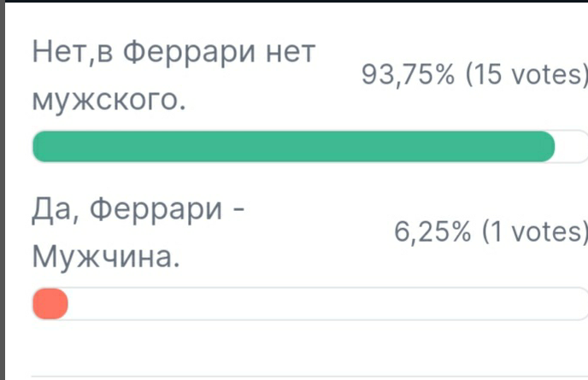Viewport: 588px width, 380px height.
Task: Click the word "Мужчина." in the second option
Action: (x=106, y=257)
